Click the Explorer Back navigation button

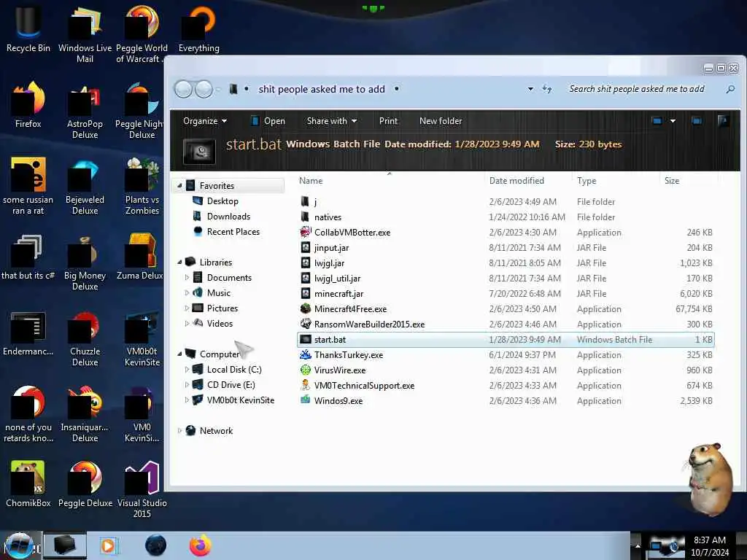(x=183, y=89)
